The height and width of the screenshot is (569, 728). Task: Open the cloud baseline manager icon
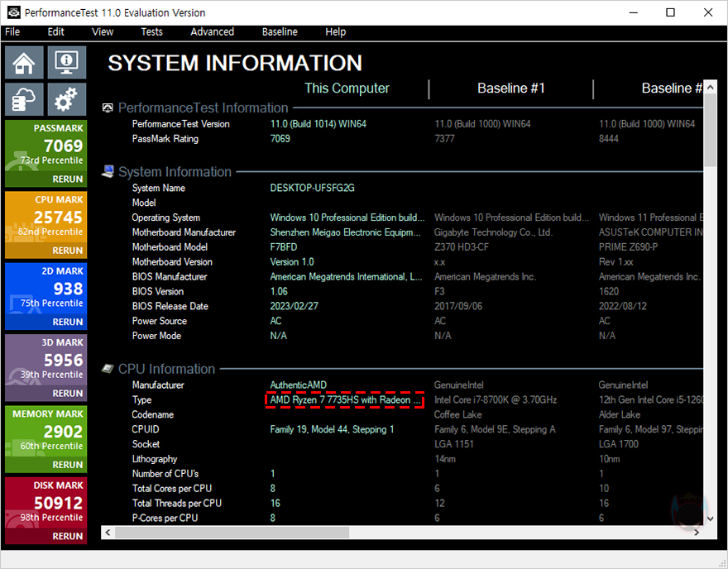[x=24, y=99]
